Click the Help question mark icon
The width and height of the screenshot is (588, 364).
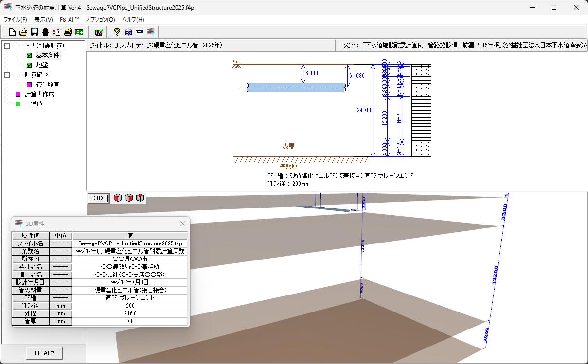click(117, 32)
